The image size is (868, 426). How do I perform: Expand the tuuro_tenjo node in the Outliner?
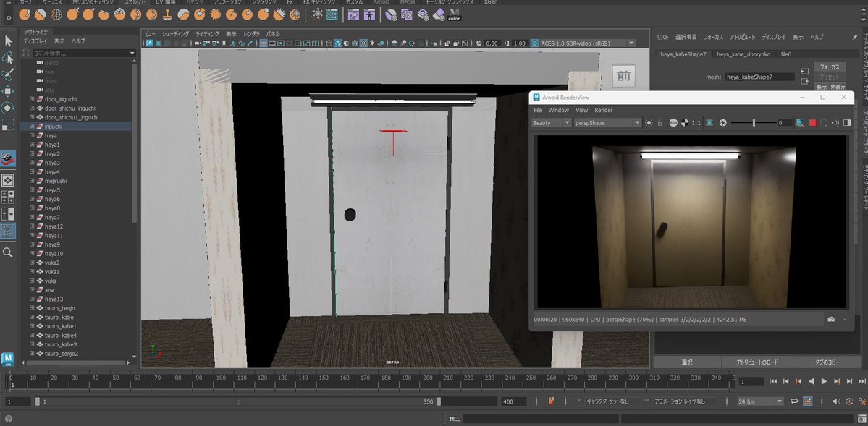pos(32,307)
